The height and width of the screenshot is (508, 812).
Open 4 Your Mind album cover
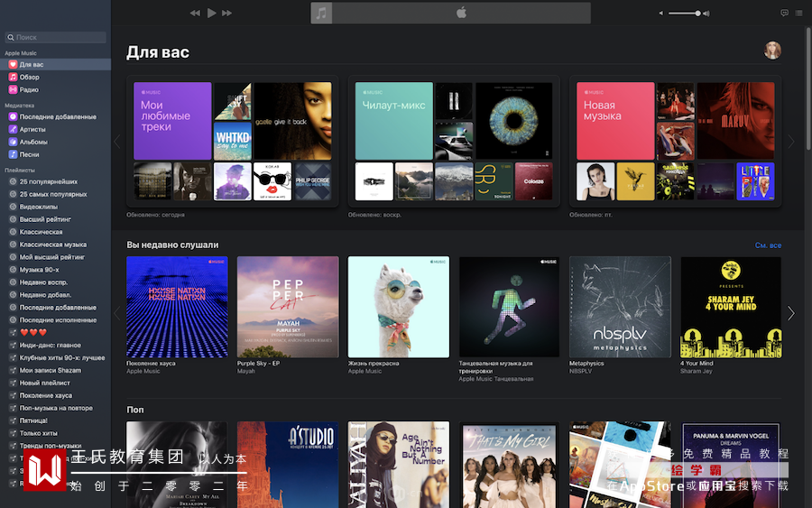tap(731, 307)
